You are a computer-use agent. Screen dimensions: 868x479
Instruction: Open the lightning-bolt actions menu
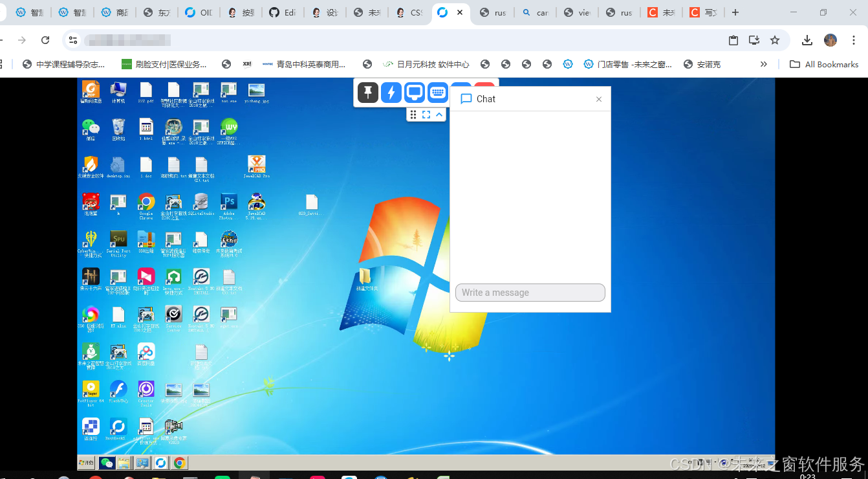pos(391,93)
